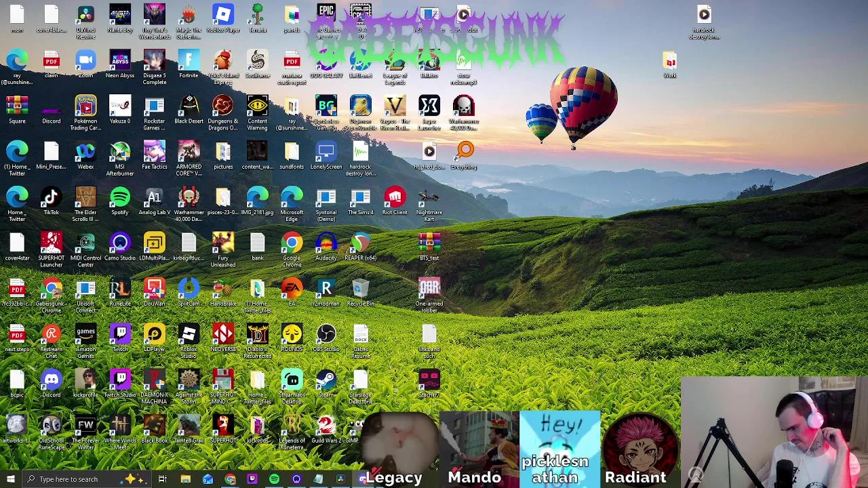Launch Steam desktop shortcut

326,383
